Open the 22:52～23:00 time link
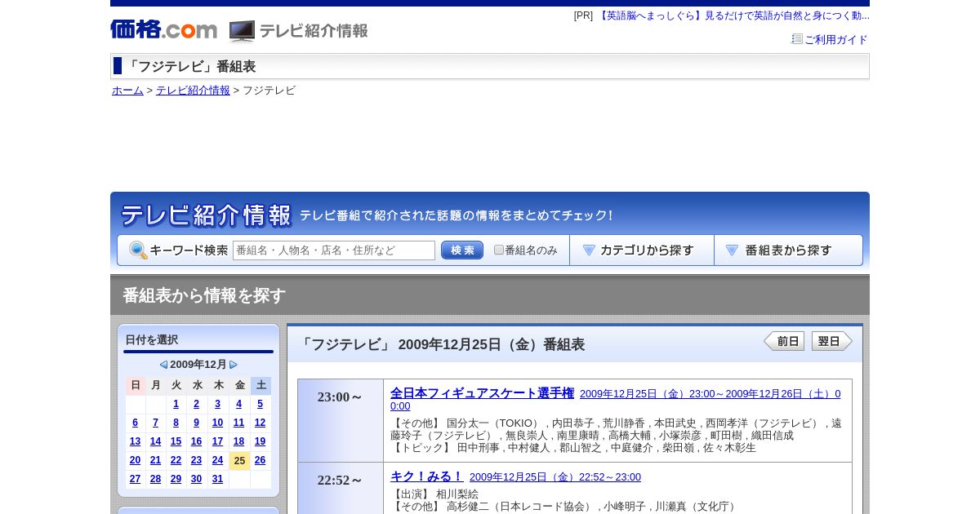980x514 pixels. (x=555, y=477)
